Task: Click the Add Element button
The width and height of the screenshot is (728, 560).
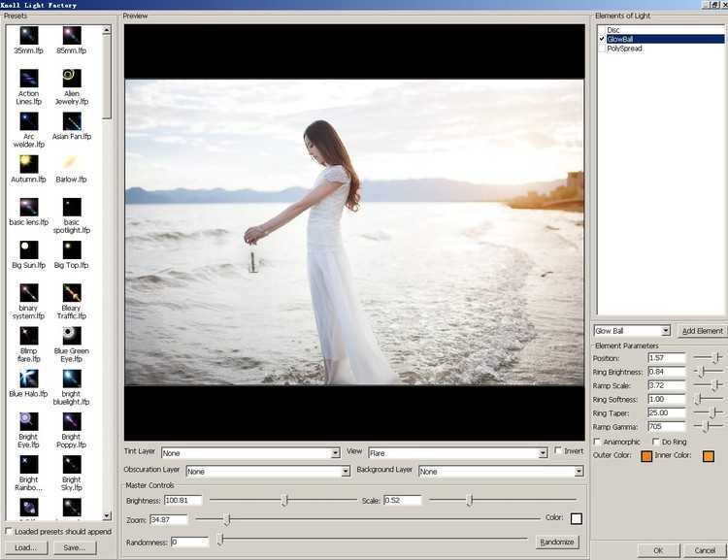Action: point(702,331)
